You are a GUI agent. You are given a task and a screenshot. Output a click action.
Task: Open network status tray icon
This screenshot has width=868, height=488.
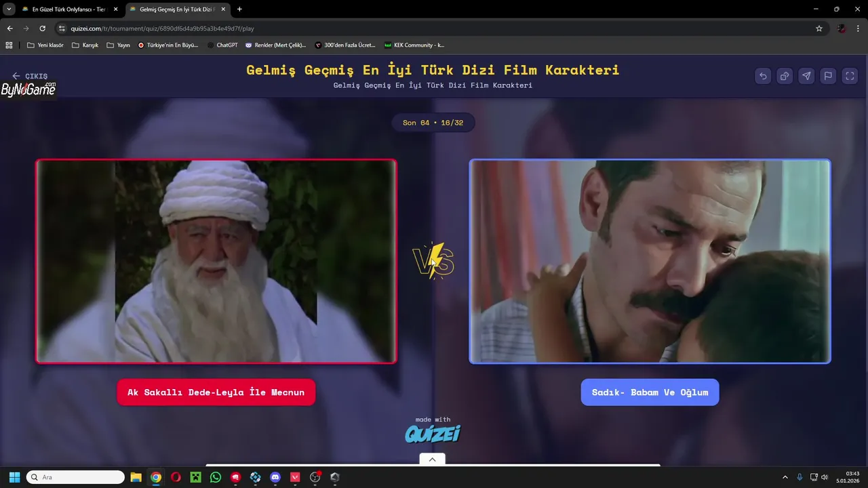[814, 477]
